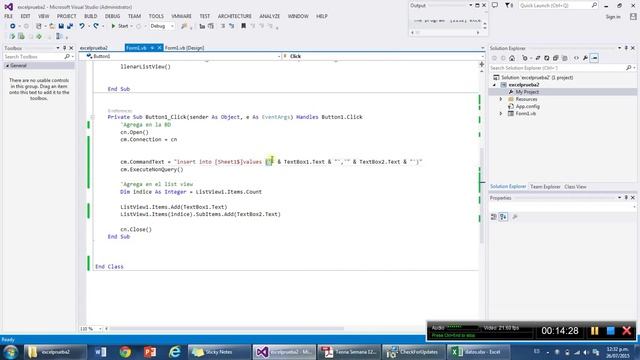640x360 pixels.
Task: Click the Solution Explorer Home icon
Action: tap(512, 58)
